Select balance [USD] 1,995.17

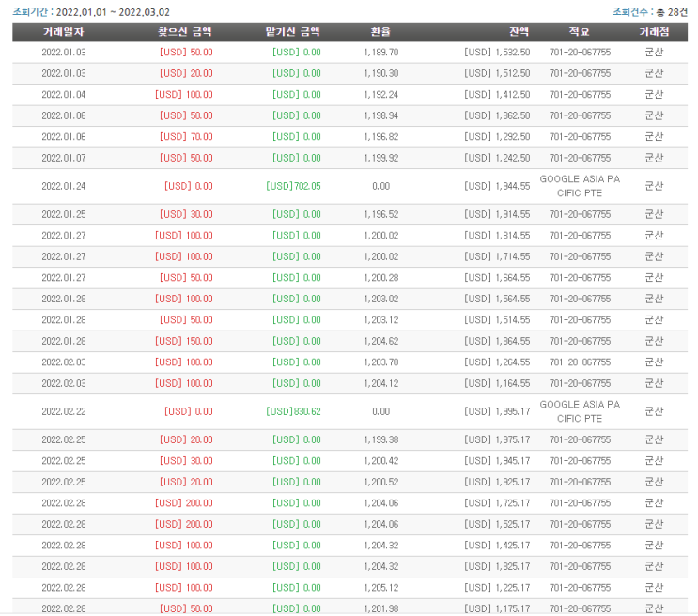click(x=497, y=411)
